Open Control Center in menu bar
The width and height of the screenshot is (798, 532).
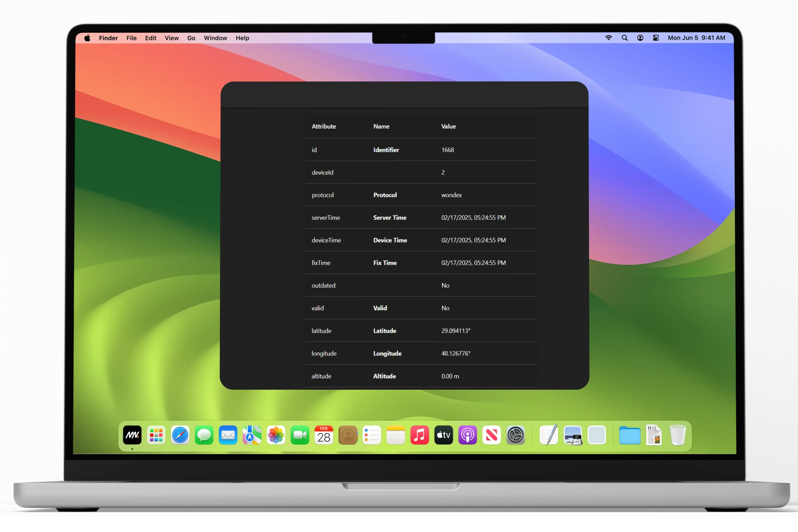click(656, 38)
